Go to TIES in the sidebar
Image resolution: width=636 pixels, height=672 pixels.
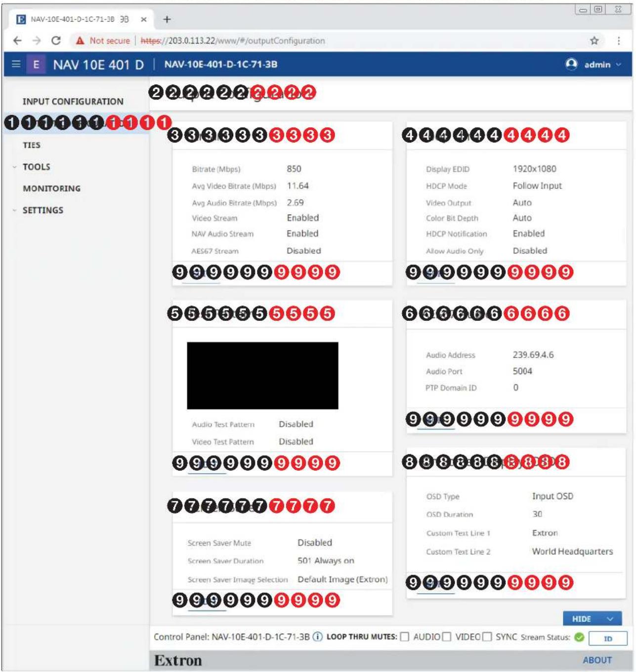(x=32, y=145)
